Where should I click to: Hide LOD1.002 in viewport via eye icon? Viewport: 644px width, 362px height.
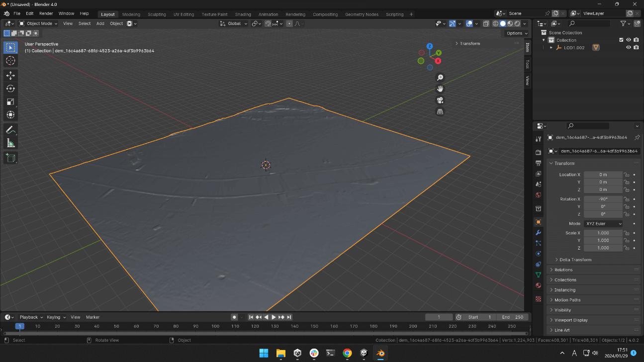(x=629, y=47)
